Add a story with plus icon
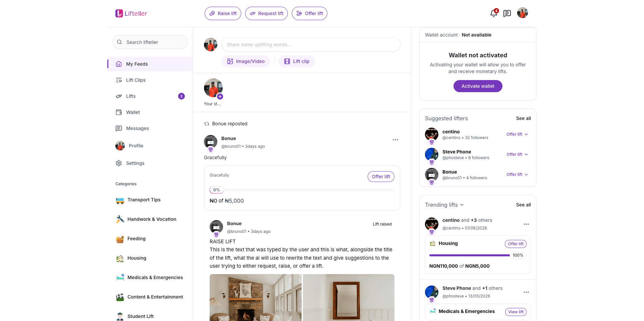This screenshot has width=644, height=321. (220, 97)
